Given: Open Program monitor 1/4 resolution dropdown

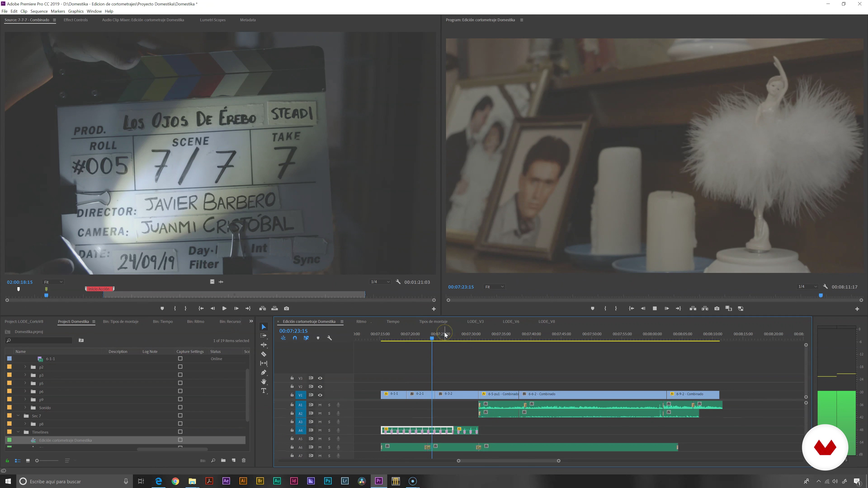Looking at the screenshot, I should tap(807, 287).
